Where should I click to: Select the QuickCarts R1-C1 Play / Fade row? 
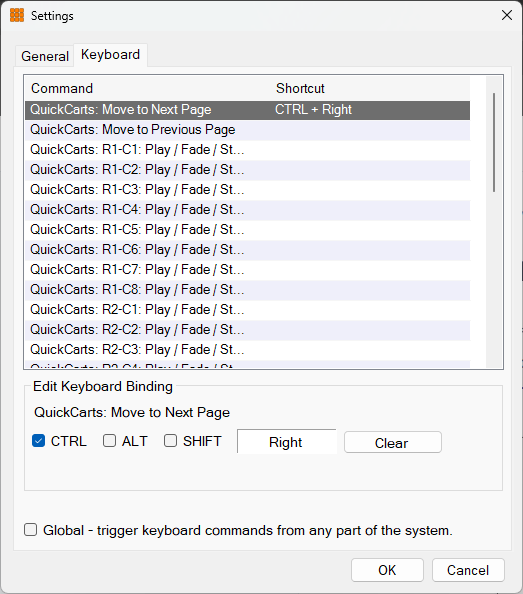[248, 150]
